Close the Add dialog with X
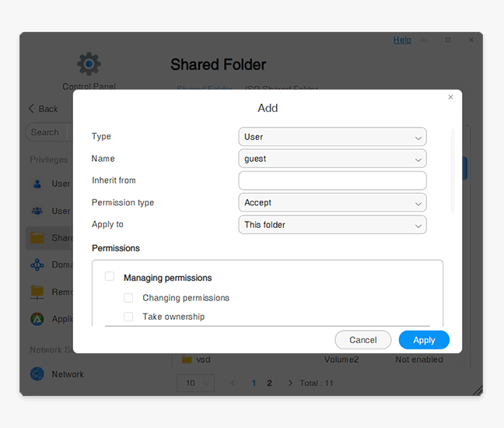This screenshot has height=428, width=504. point(450,97)
